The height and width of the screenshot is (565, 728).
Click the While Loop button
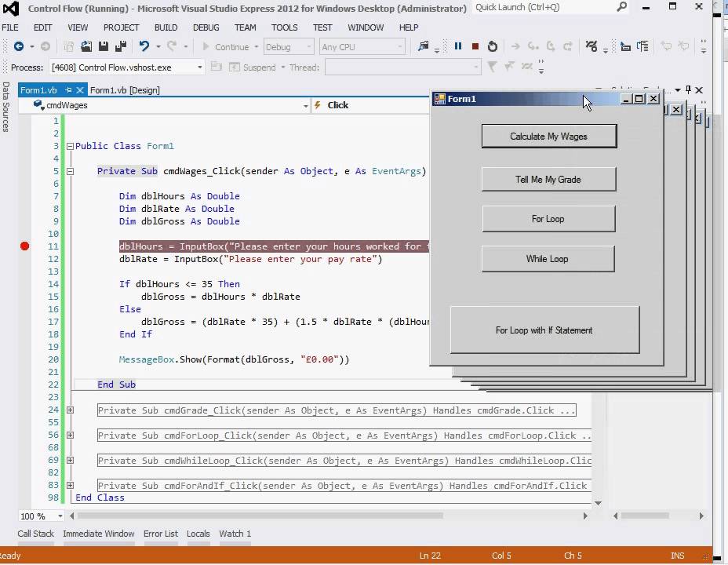[x=548, y=259]
